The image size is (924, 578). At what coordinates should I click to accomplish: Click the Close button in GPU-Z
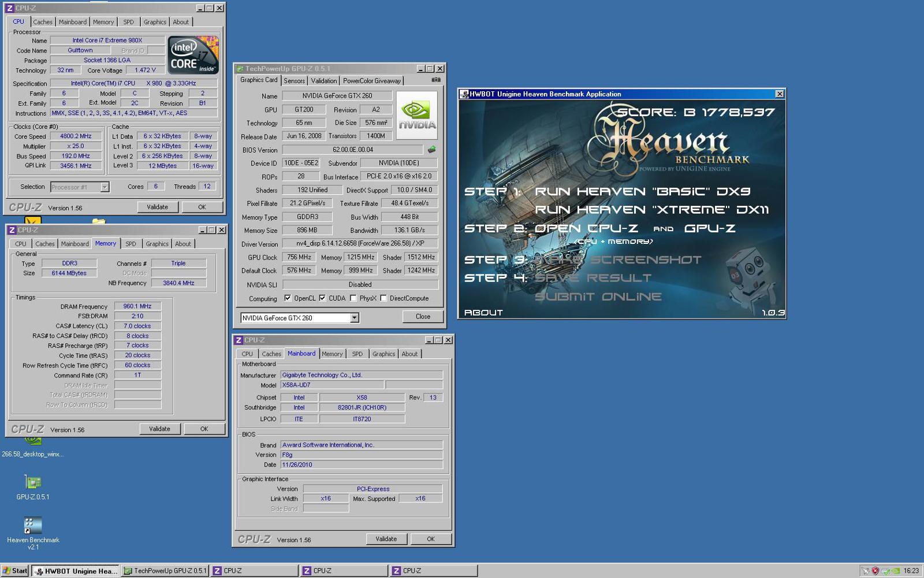tap(423, 317)
